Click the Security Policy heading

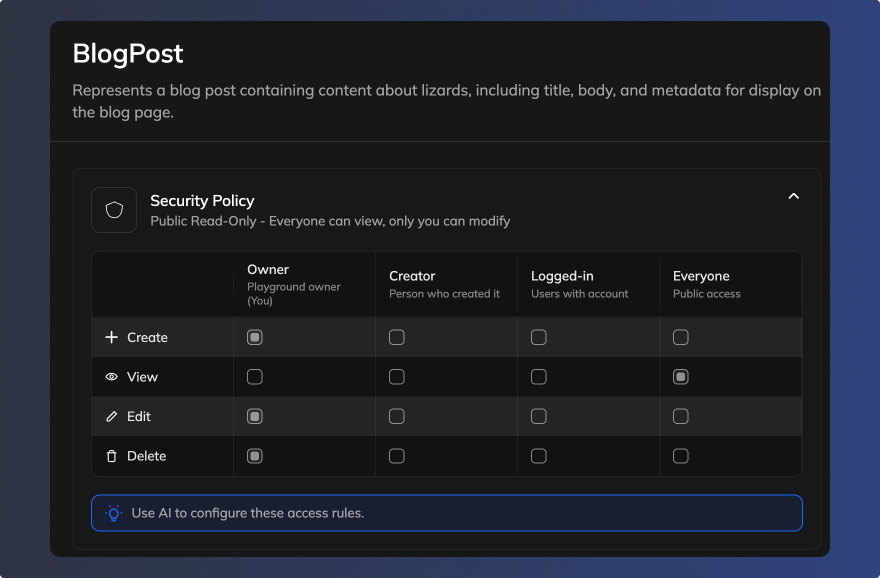click(202, 201)
